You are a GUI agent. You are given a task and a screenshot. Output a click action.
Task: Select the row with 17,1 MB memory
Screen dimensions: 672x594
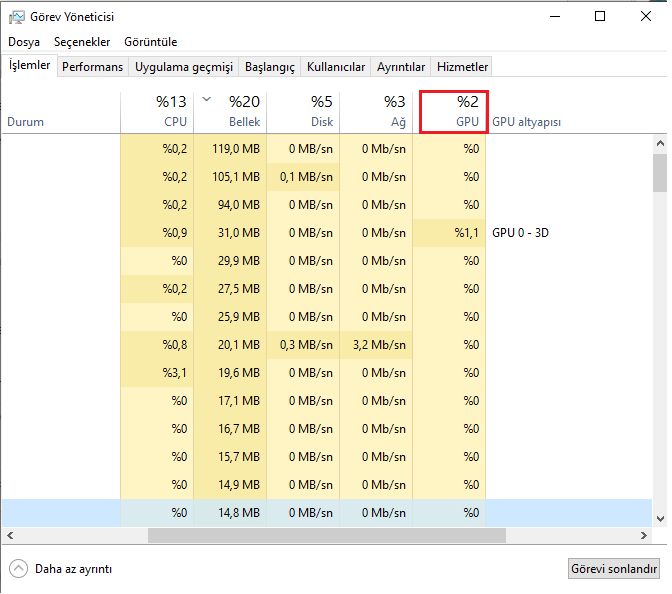tap(327, 401)
